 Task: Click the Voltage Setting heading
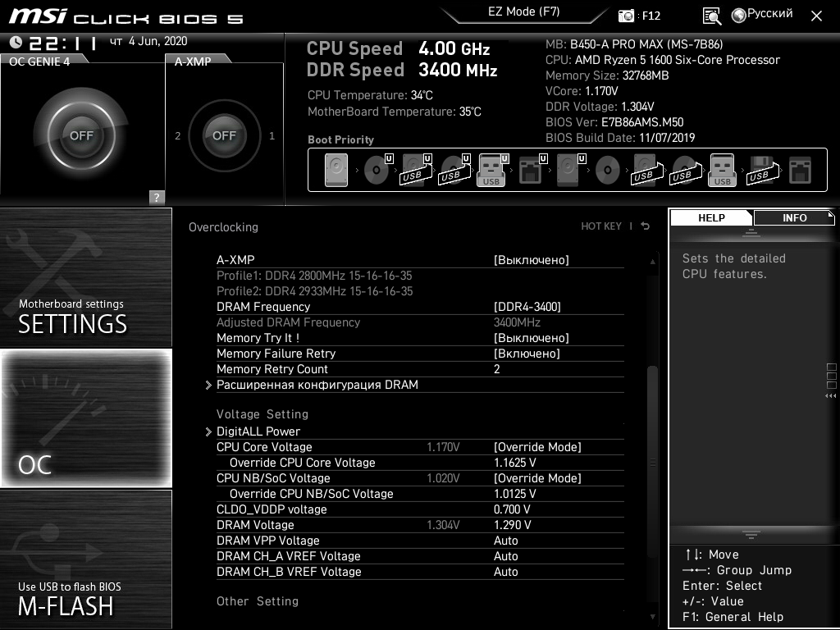(x=262, y=414)
